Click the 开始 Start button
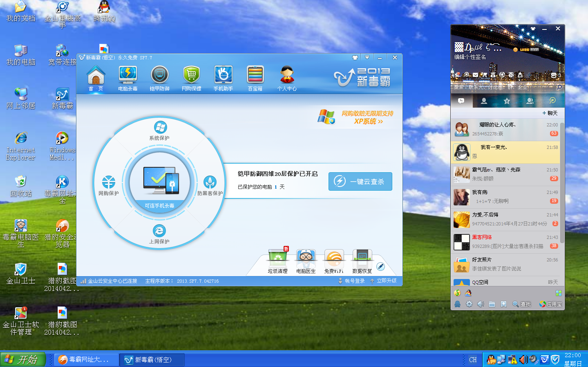 coord(22,360)
